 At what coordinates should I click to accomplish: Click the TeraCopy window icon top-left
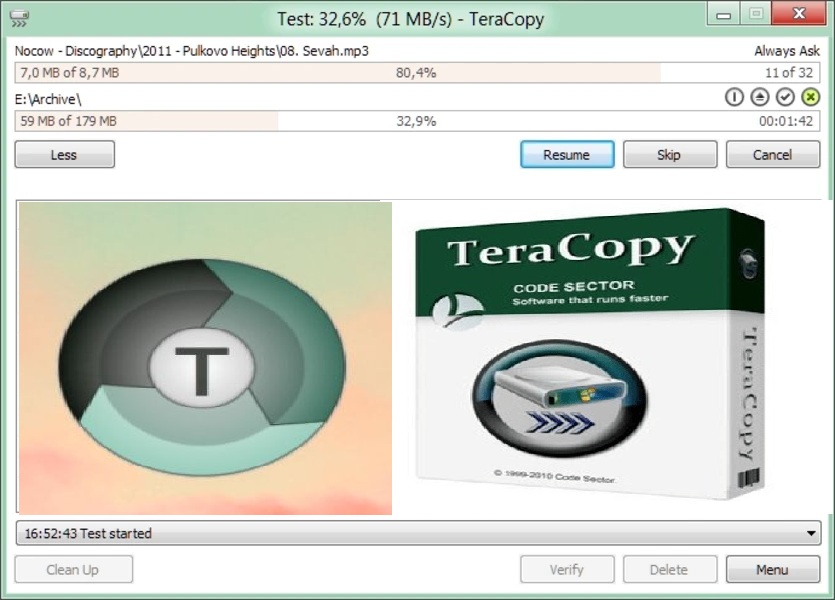point(17,13)
